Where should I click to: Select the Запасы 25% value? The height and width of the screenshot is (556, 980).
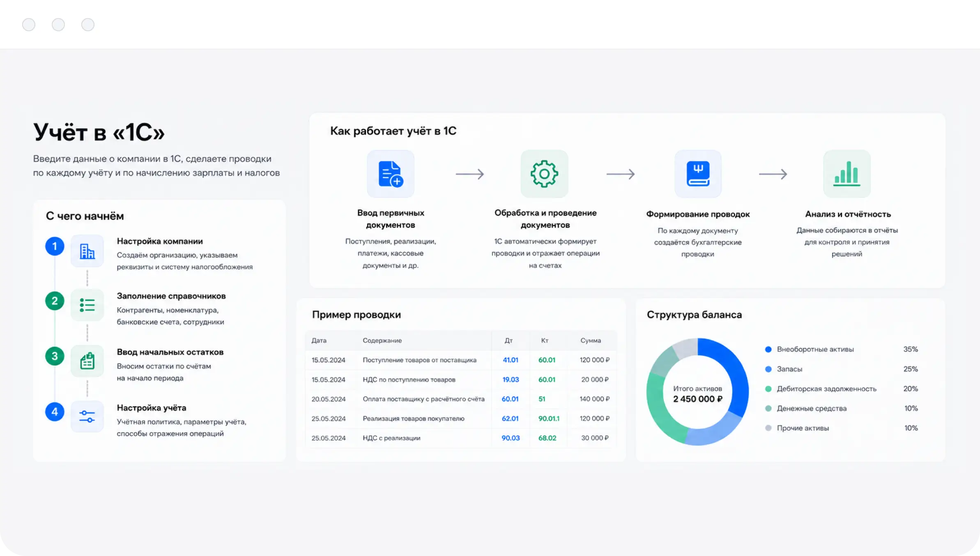[910, 369]
